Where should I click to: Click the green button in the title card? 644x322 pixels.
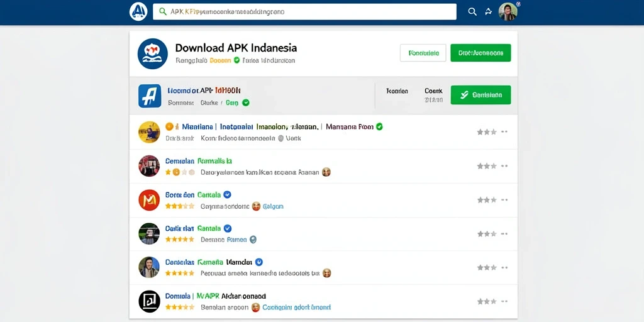pyautogui.click(x=480, y=53)
